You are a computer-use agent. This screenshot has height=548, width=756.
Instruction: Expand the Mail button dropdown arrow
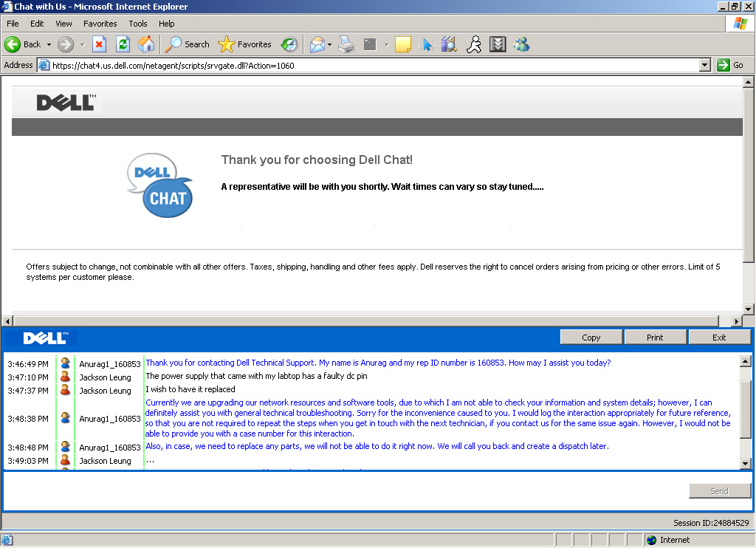[x=329, y=44]
